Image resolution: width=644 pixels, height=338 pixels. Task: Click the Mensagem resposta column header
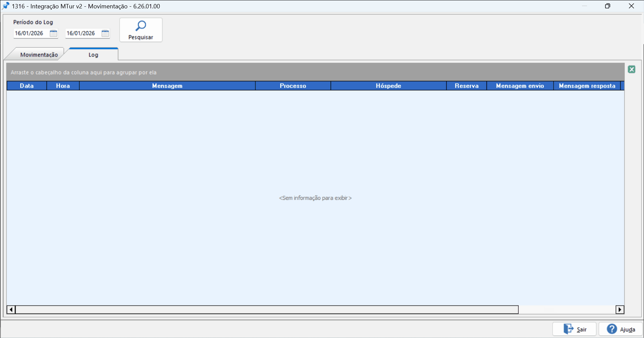587,86
